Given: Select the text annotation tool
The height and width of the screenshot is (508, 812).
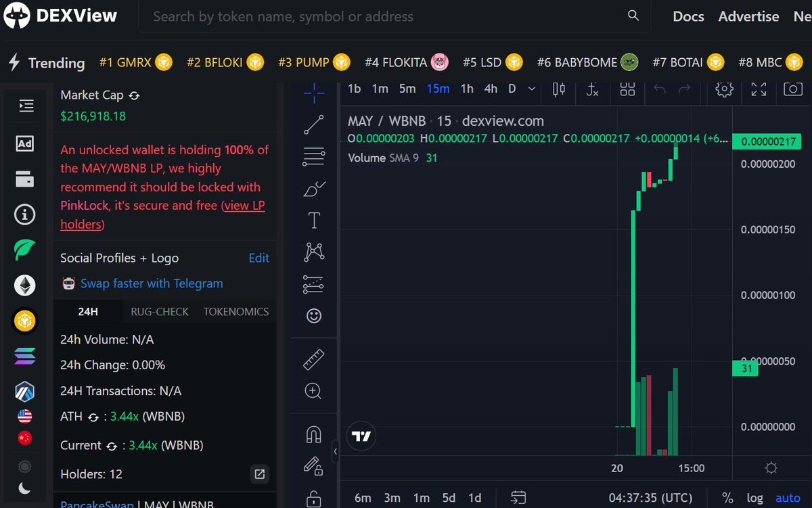Looking at the screenshot, I should [x=314, y=221].
